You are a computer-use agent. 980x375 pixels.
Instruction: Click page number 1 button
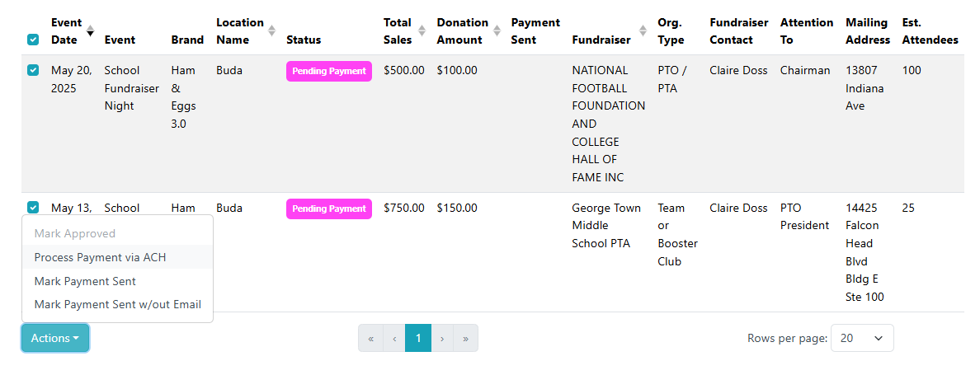(x=418, y=338)
